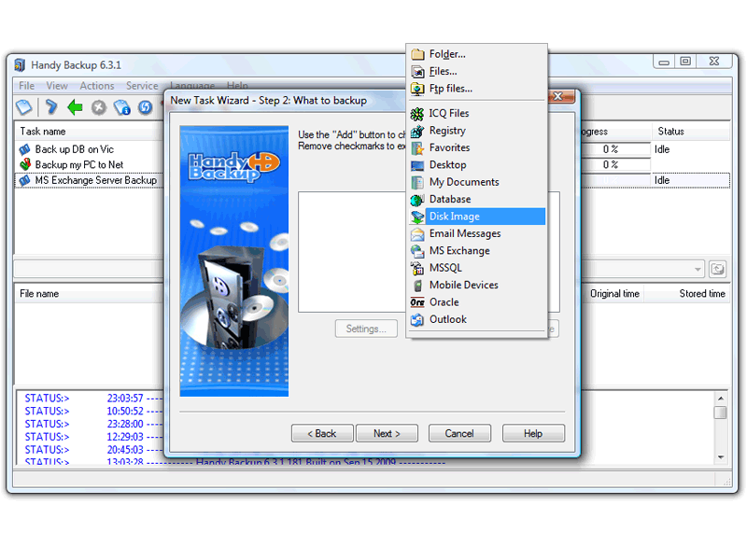Click the log scrollbar thumb
Screen dimensions: 747x560
(720, 413)
